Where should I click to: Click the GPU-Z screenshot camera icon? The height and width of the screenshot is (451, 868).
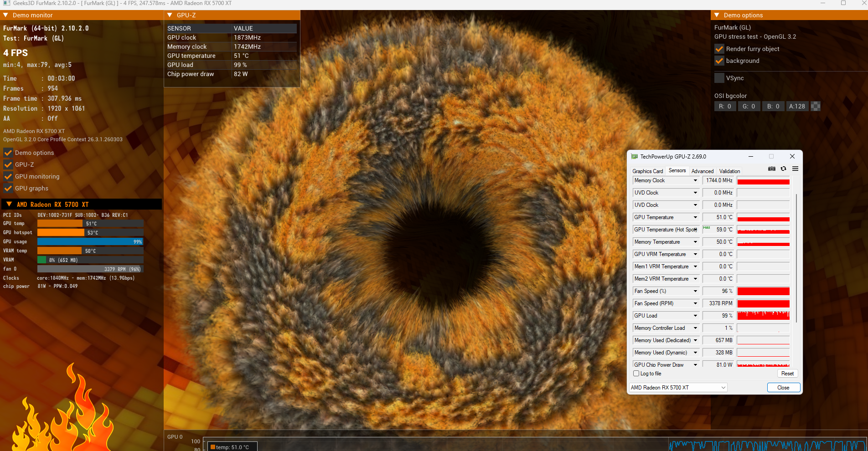click(x=771, y=169)
